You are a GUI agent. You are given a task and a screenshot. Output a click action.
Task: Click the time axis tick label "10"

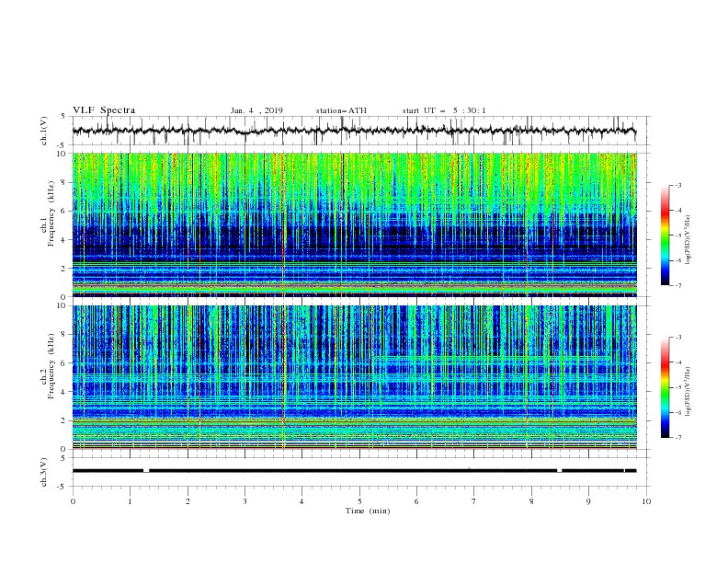coord(646,501)
